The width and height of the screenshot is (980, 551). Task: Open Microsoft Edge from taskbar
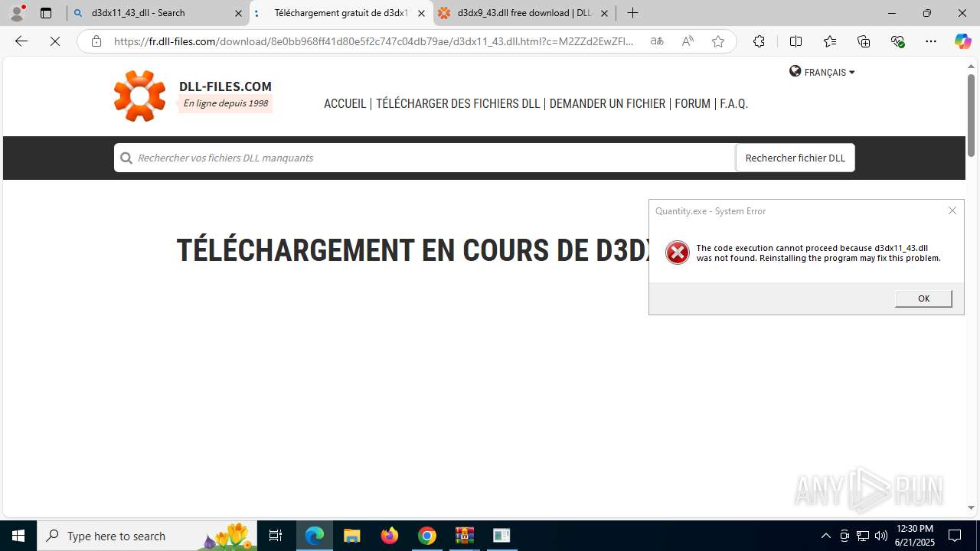[315, 536]
